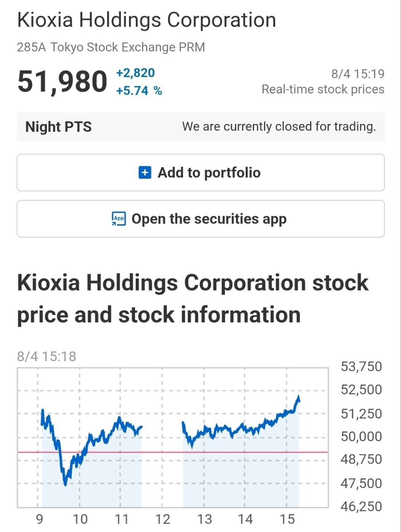The image size is (401, 532).
Task: Click the App icon in securities button
Action: pos(119,219)
